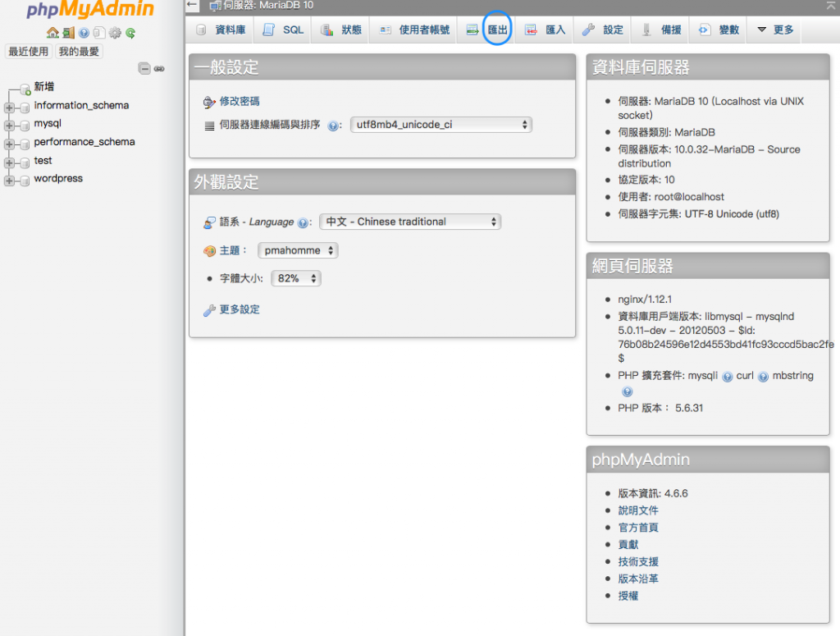Open the 82% font size dropdown
This screenshot has width=840, height=636.
295,279
